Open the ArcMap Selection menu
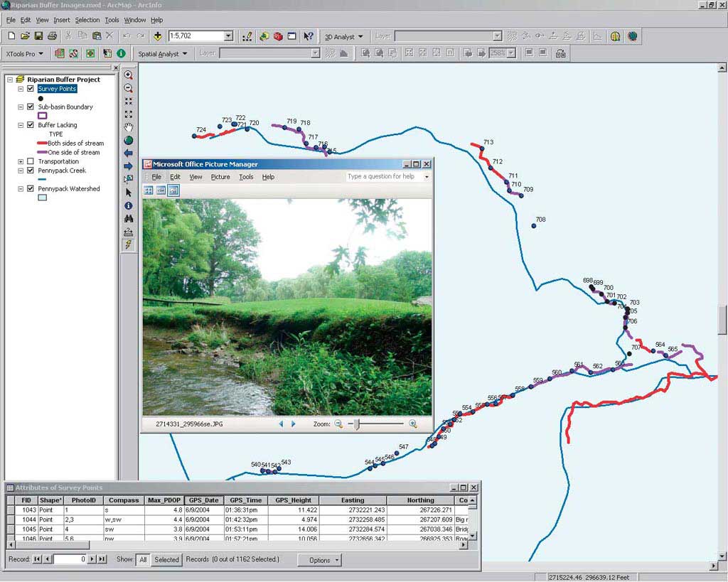This screenshot has width=728, height=582. point(87,20)
